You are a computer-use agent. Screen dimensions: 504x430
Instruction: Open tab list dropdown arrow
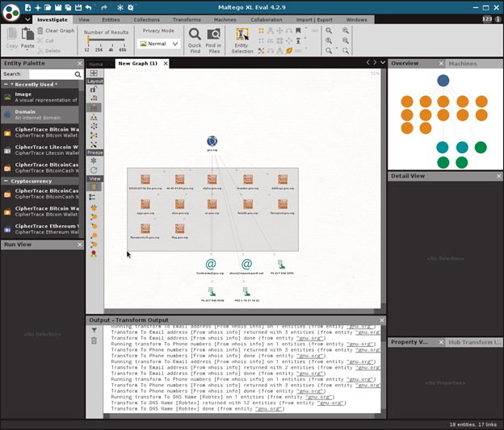383,62
